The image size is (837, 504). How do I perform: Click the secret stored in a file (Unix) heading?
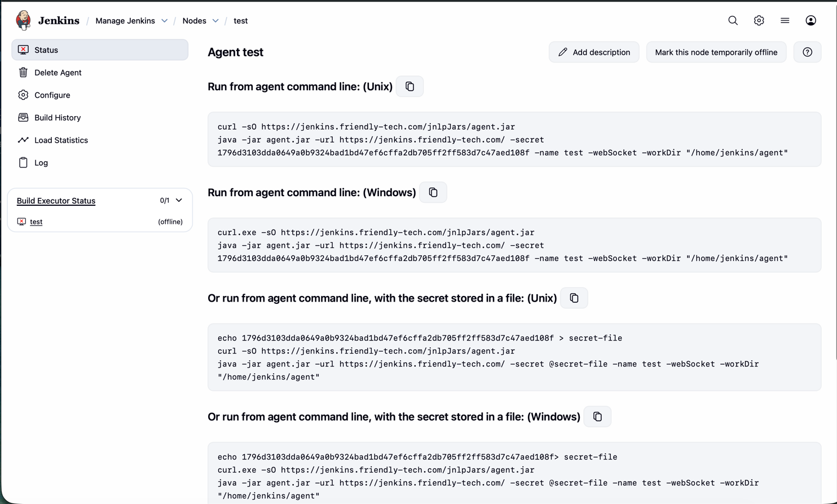(x=382, y=298)
